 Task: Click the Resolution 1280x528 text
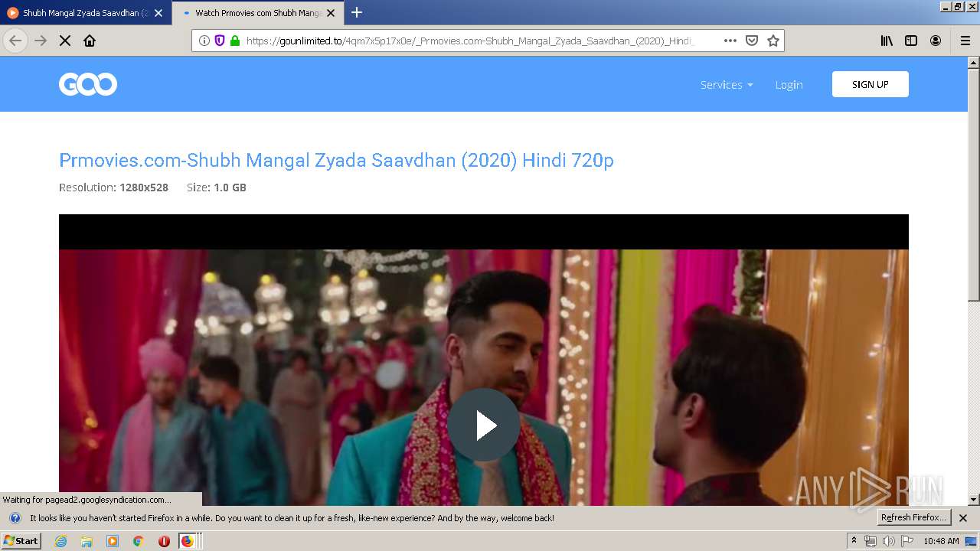pos(113,187)
